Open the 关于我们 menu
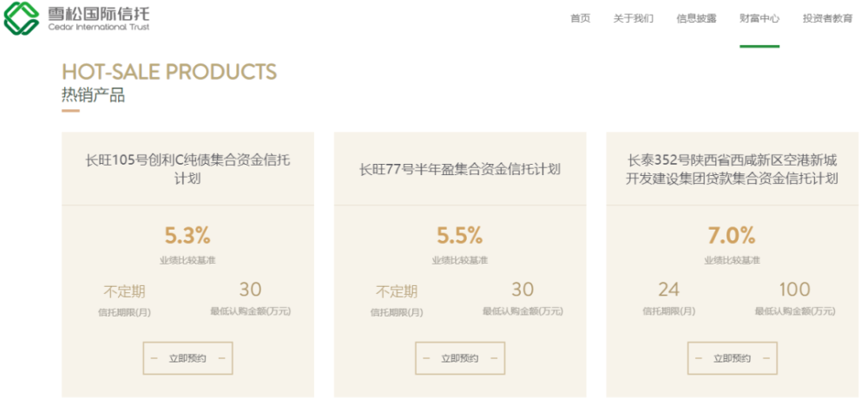 pyautogui.click(x=633, y=18)
